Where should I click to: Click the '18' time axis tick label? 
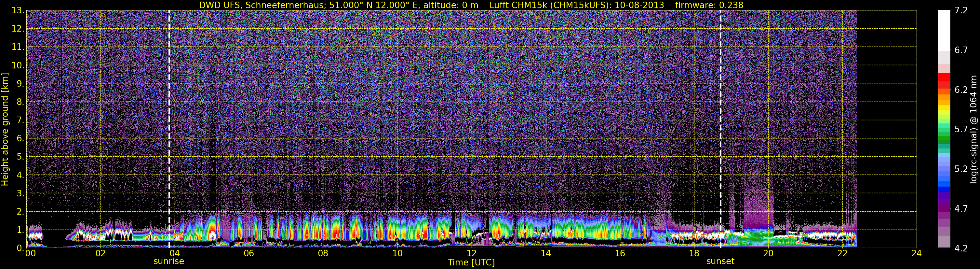point(694,254)
